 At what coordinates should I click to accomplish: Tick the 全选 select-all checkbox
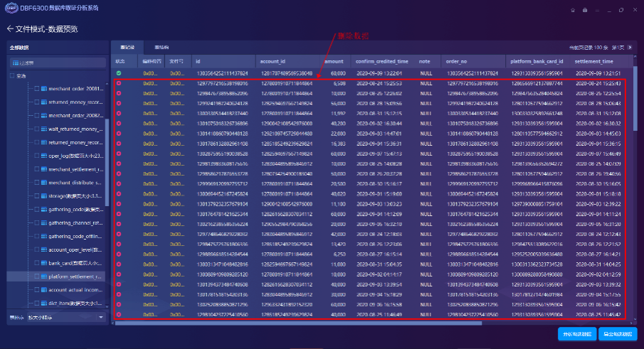[x=12, y=76]
